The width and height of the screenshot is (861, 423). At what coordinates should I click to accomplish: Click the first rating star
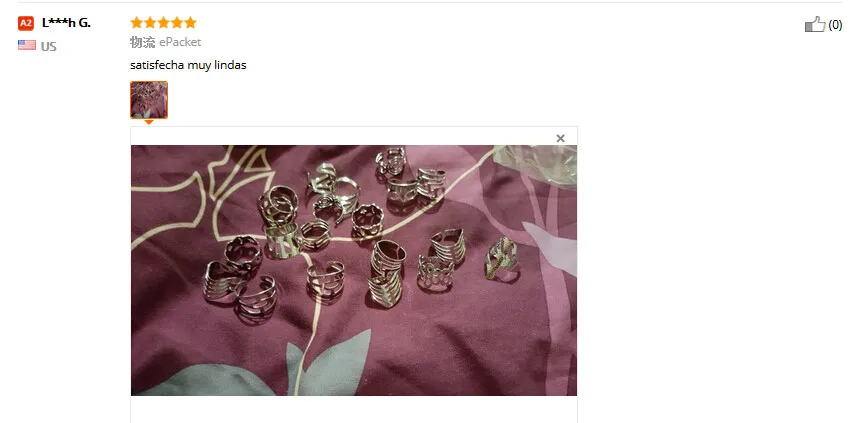pos(136,23)
